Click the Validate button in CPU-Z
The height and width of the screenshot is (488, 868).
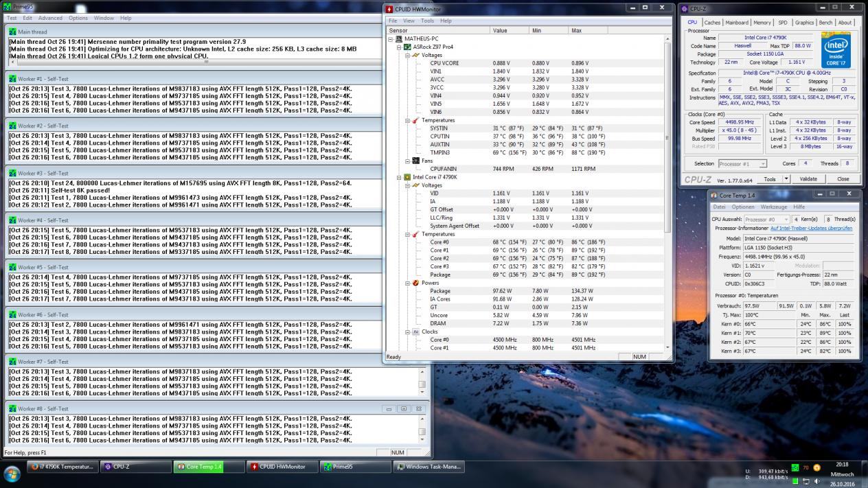pyautogui.click(x=808, y=179)
